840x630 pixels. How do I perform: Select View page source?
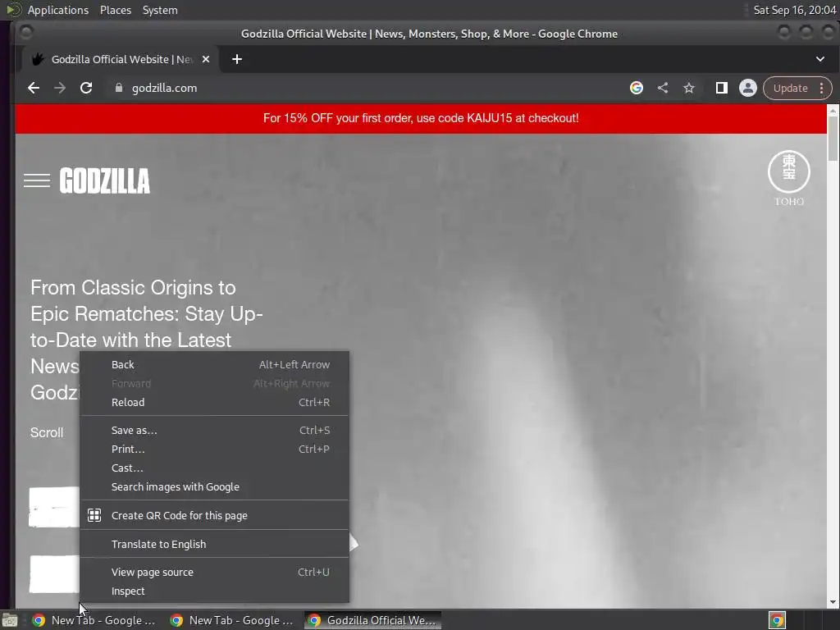click(x=214, y=572)
